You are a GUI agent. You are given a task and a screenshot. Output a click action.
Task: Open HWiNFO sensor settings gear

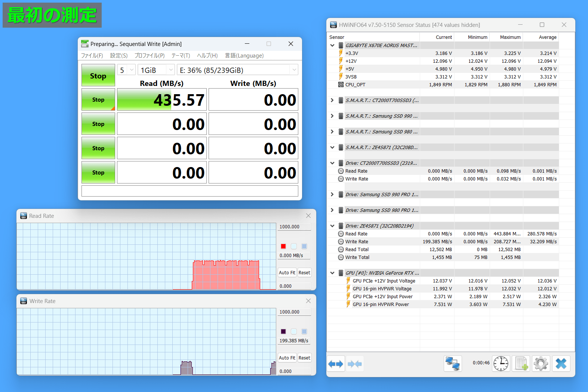(x=541, y=364)
